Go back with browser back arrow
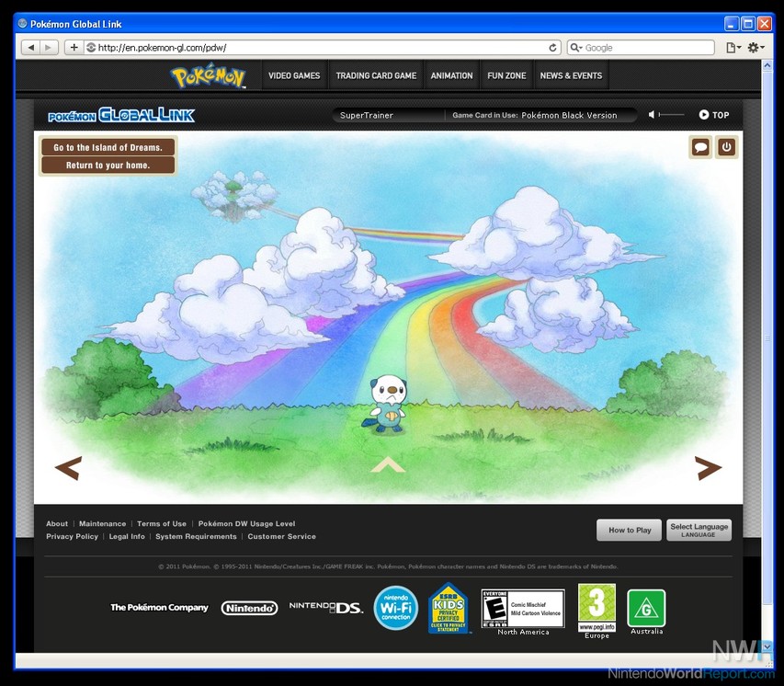This screenshot has height=686, width=784. [x=31, y=48]
